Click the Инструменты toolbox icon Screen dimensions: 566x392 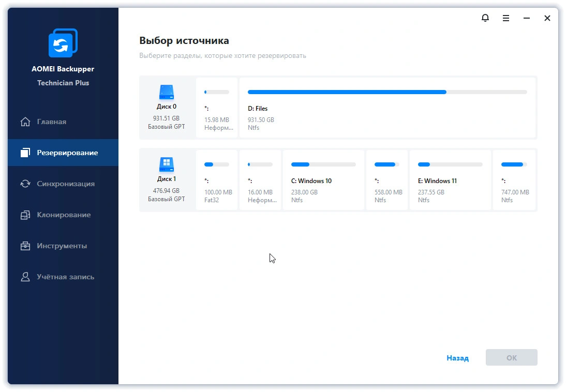[x=25, y=246]
